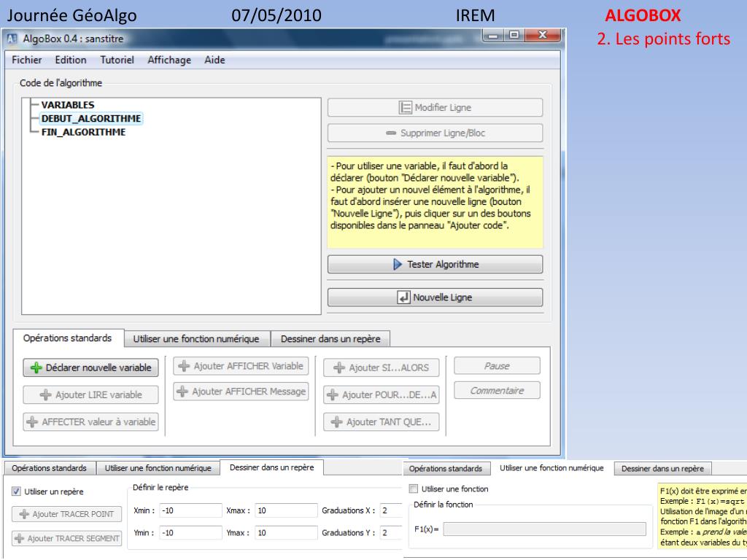The height and width of the screenshot is (560, 747).
Task: Click Ajouter AFFICHER Variable
Action: point(241,366)
